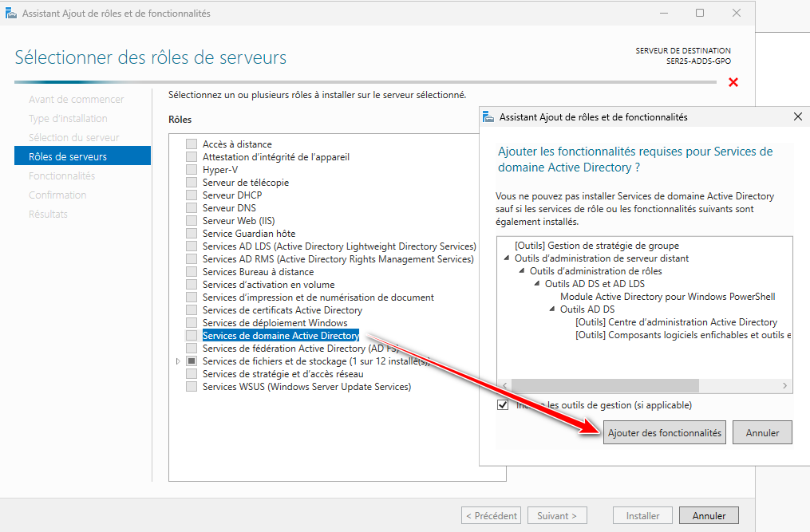Click the features list scroll right arrow
Screen dimensions: 810x532
point(784,385)
